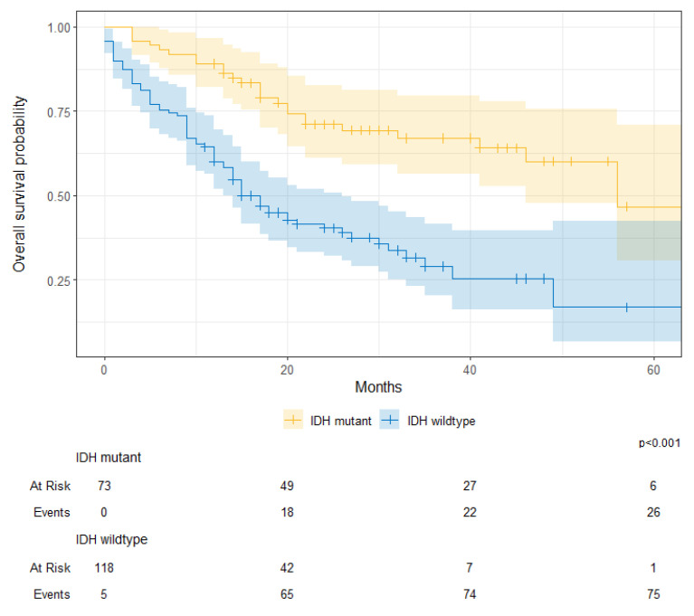694x616 pixels.
Task: Click the 1.00 y-axis tick label
Action: (59, 28)
